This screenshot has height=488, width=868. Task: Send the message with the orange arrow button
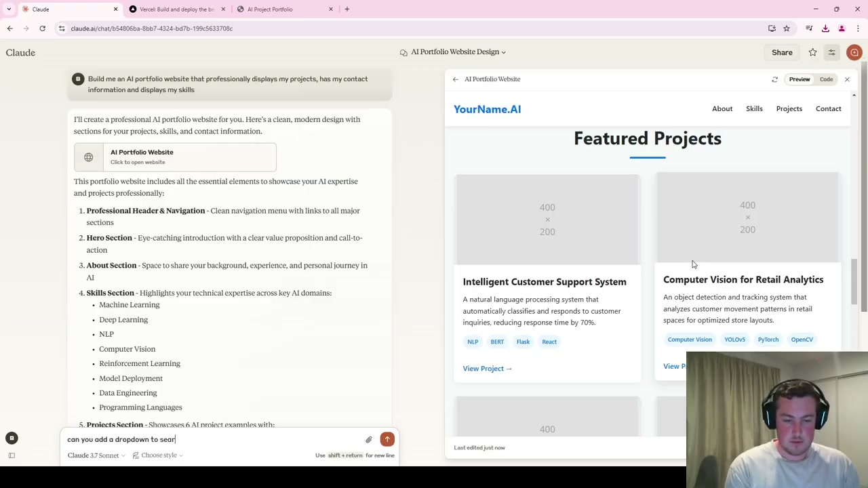387,439
